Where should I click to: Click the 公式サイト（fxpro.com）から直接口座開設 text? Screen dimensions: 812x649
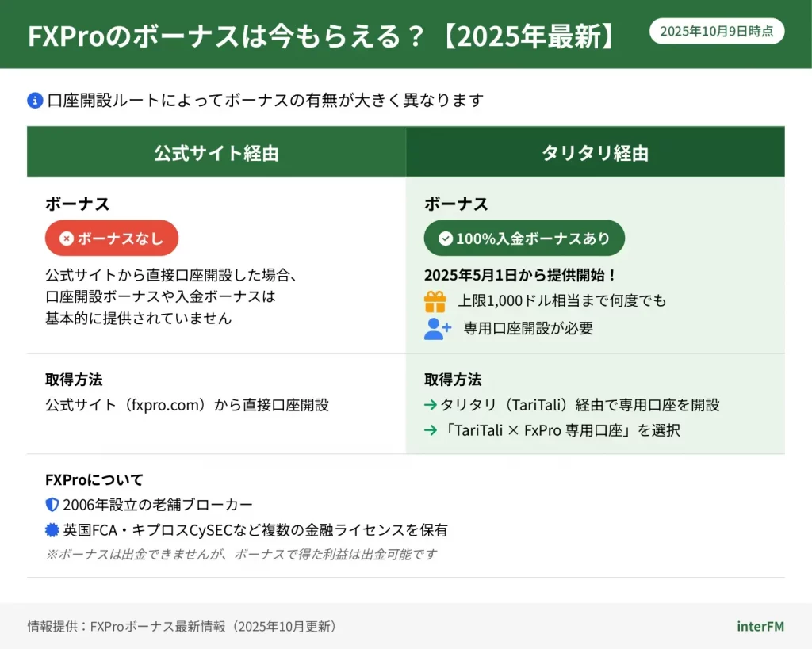[187, 405]
